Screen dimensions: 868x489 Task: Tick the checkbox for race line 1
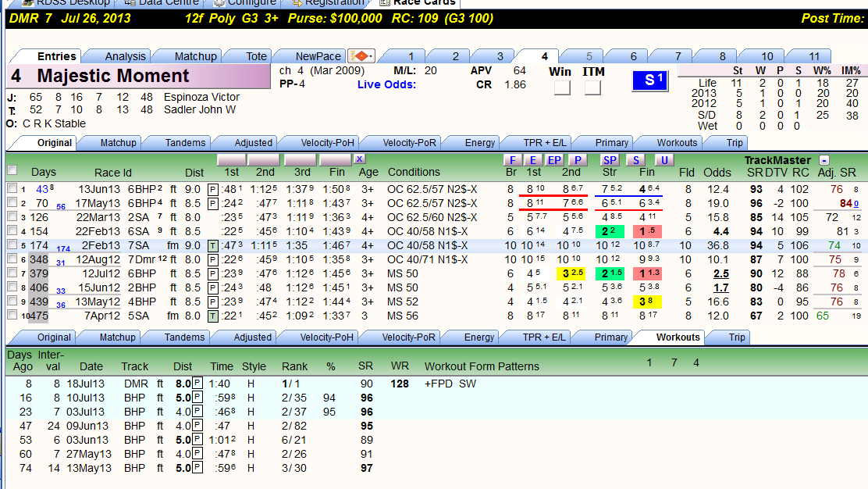pos(12,188)
